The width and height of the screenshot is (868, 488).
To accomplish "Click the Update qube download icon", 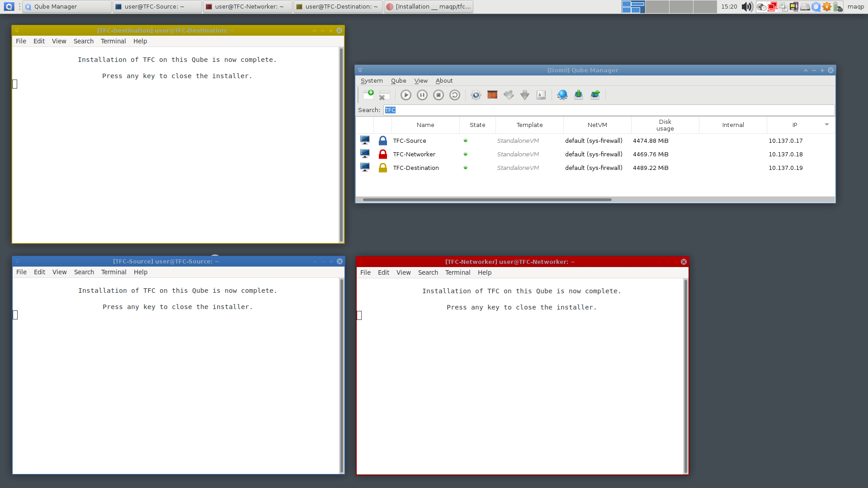I will pos(524,95).
